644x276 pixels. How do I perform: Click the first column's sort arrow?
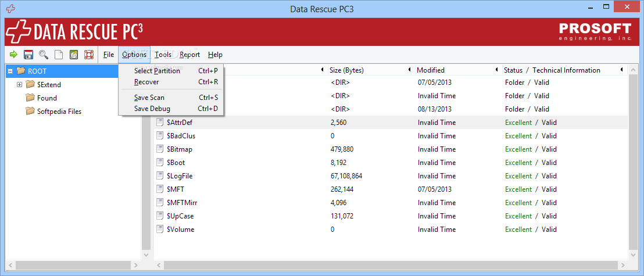[323, 70]
